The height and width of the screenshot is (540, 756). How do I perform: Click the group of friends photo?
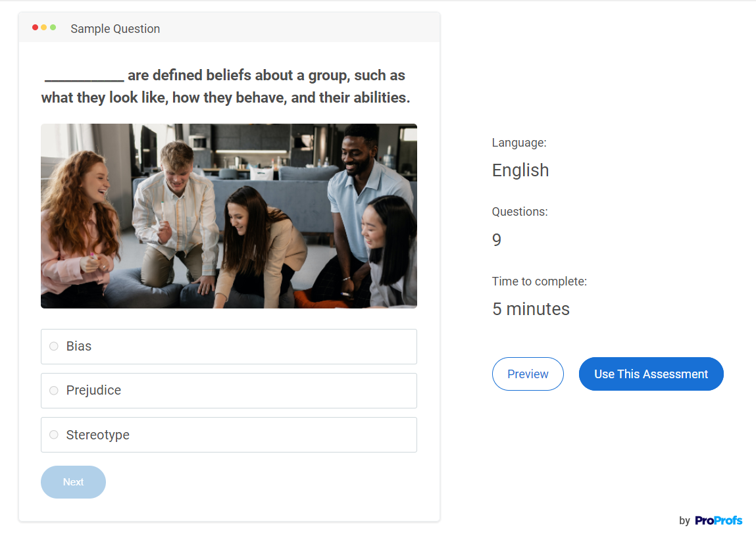click(x=228, y=216)
